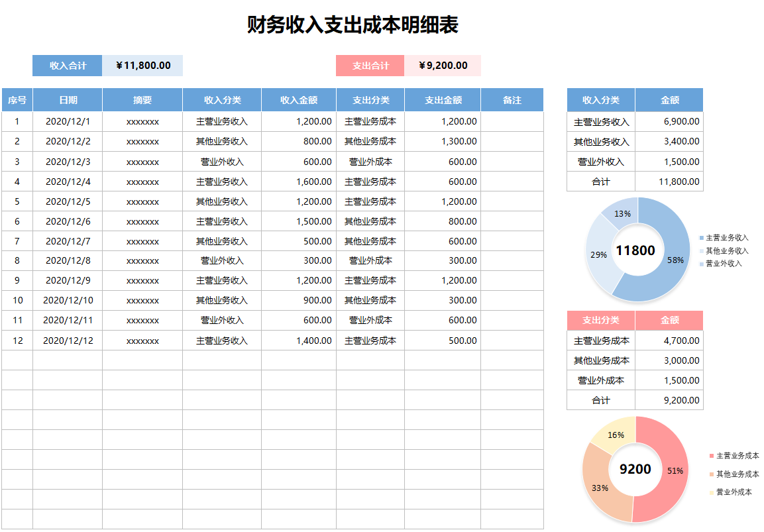Click the 33% slice of expense donut chart

point(600,488)
